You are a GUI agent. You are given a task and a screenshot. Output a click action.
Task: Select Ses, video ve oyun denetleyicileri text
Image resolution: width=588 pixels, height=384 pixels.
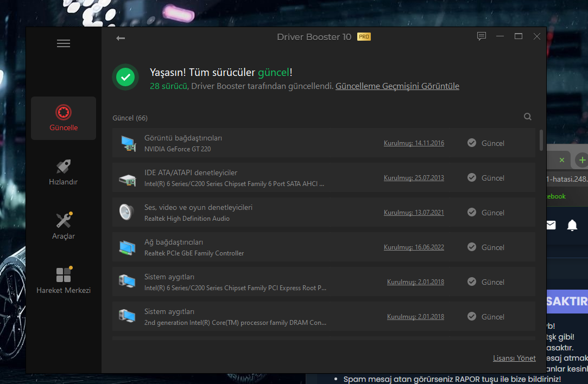(198, 207)
